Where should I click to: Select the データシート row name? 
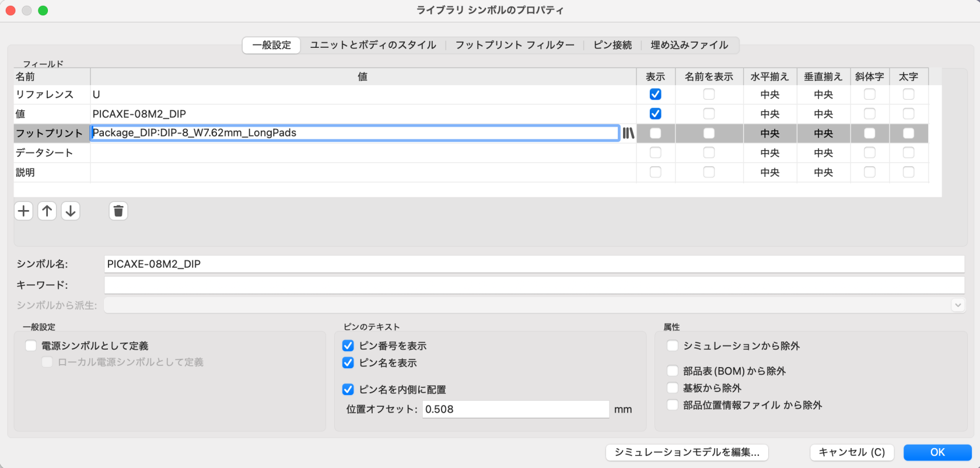click(52, 153)
